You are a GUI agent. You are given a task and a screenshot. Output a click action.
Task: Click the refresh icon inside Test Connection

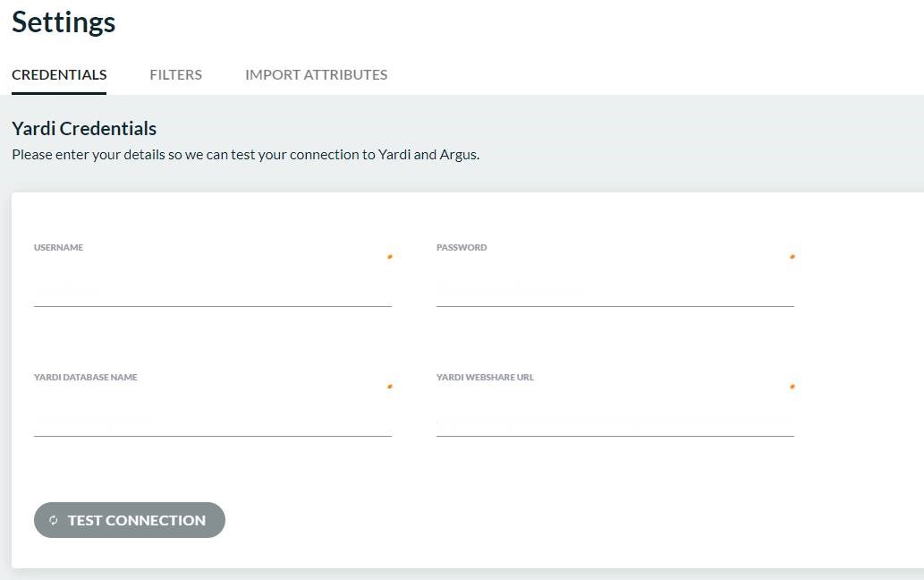tap(54, 520)
